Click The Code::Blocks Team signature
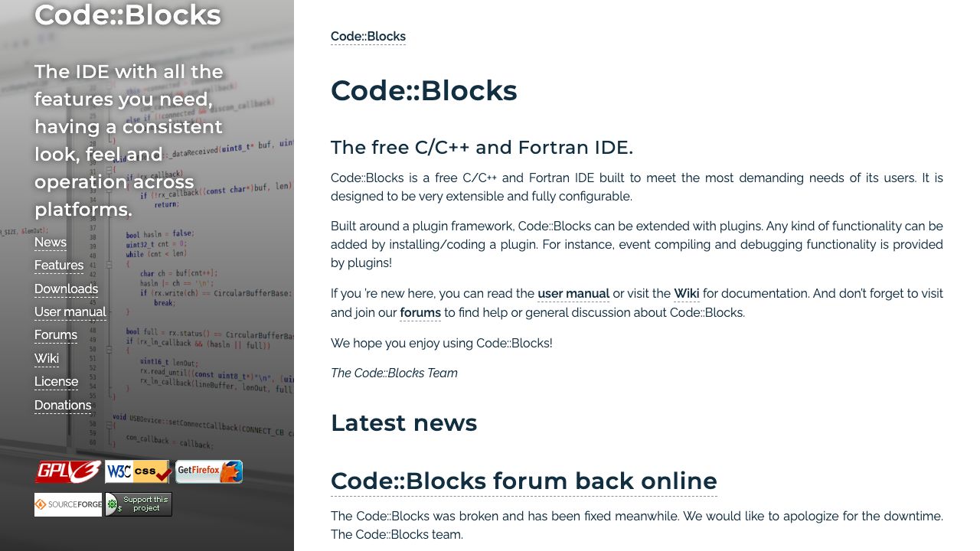The width and height of the screenshot is (980, 551). coord(394,373)
